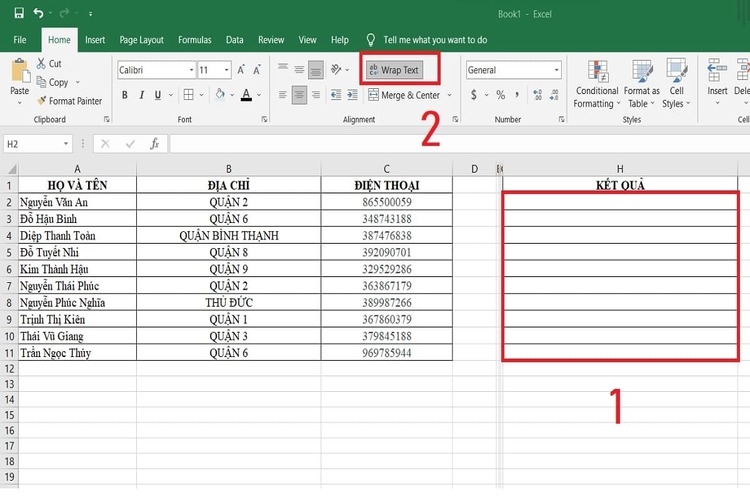Click Decrease Decimal icon
The height and width of the screenshot is (500, 750).
tap(554, 95)
